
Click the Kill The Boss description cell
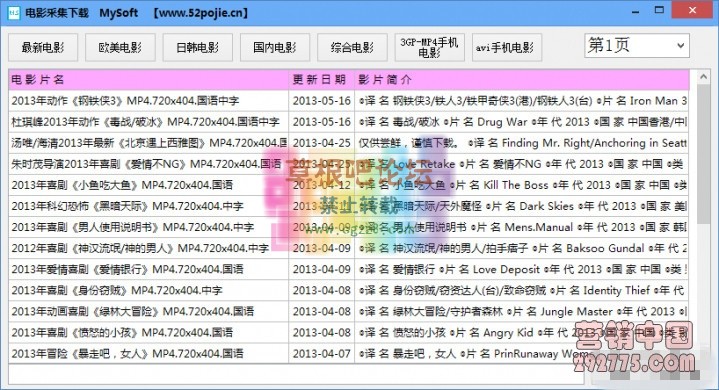click(522, 185)
